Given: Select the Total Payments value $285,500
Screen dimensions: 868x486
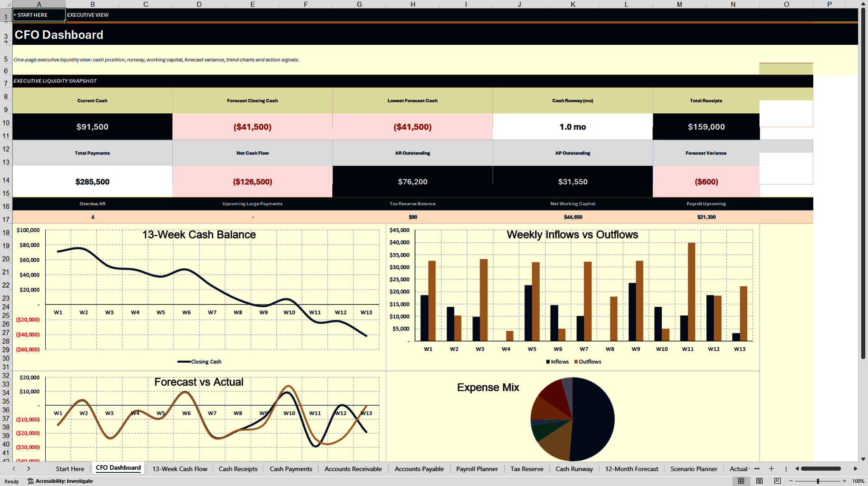Looking at the screenshot, I should click(x=92, y=182).
